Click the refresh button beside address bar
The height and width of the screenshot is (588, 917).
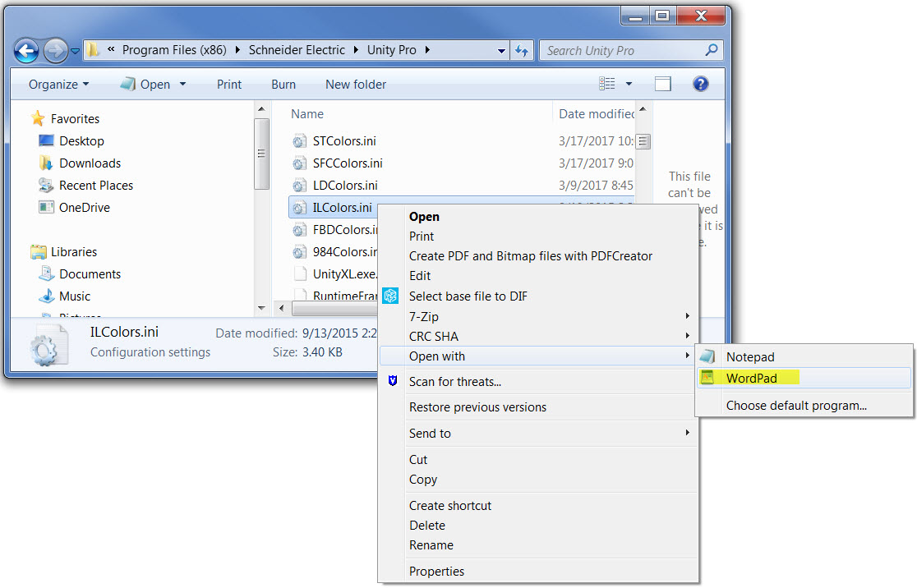pyautogui.click(x=521, y=51)
